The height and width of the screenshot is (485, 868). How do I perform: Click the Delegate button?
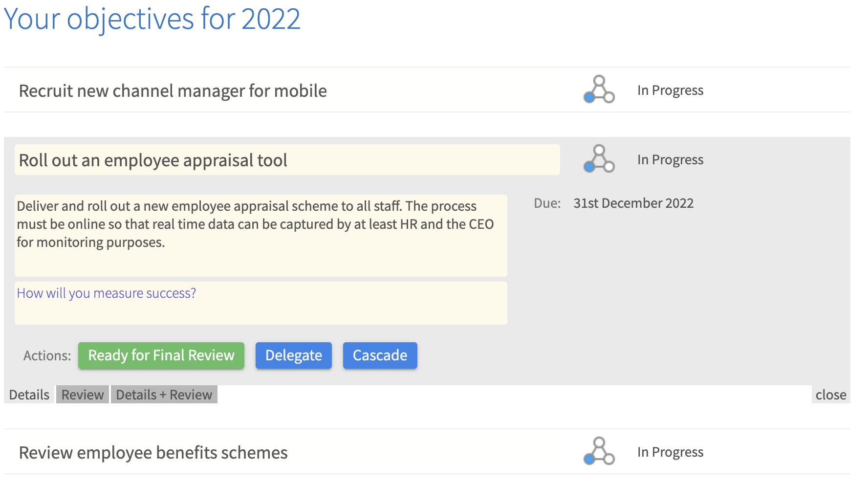(x=293, y=355)
